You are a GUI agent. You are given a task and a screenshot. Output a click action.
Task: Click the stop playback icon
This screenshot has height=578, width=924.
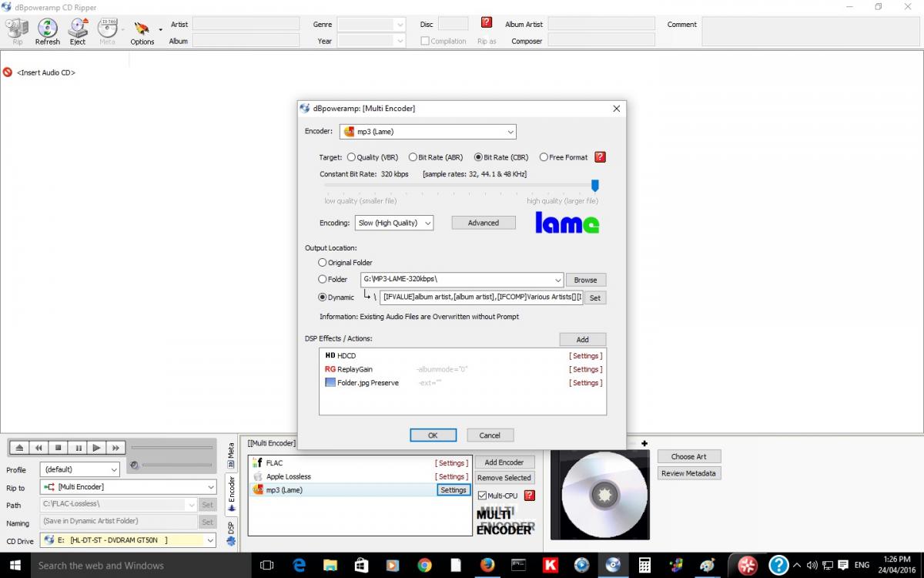pyautogui.click(x=58, y=448)
